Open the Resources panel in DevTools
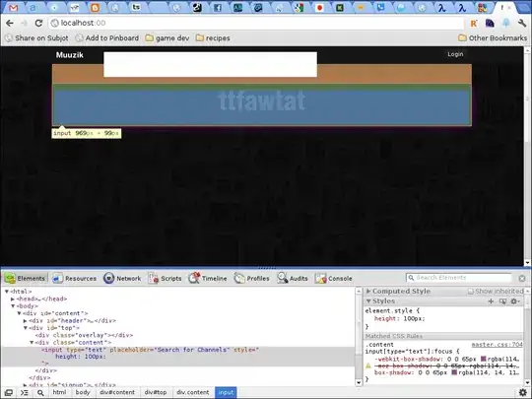Screen dimensions: 532x399 74,278
